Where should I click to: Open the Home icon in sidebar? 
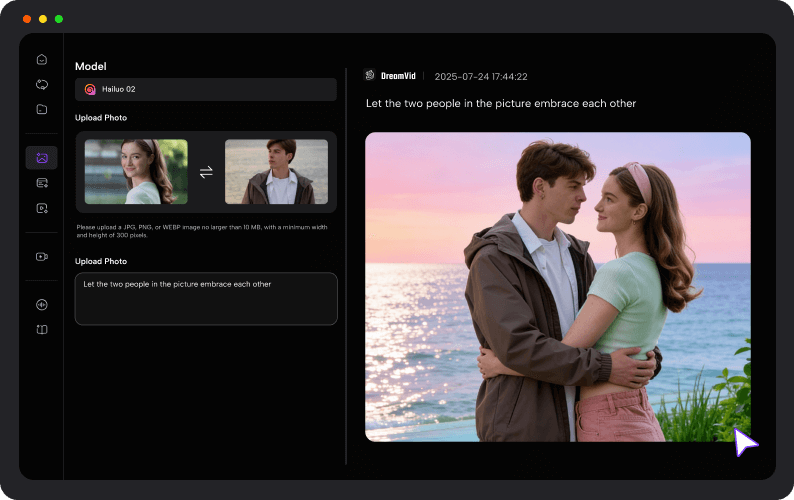point(41,60)
